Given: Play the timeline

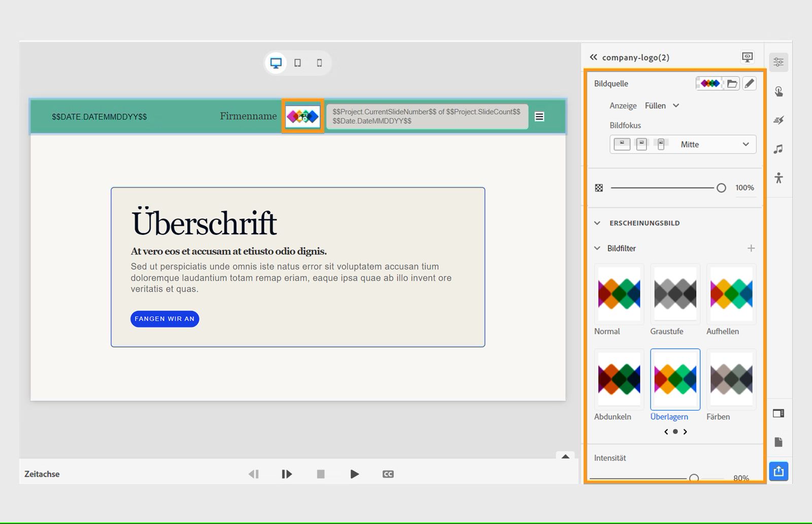Looking at the screenshot, I should (x=355, y=474).
